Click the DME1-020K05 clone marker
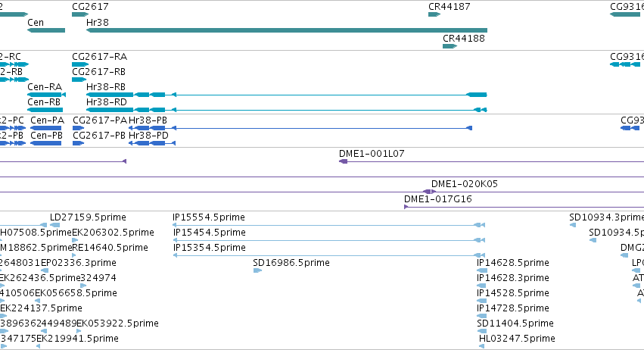644x350 pixels. point(429,192)
